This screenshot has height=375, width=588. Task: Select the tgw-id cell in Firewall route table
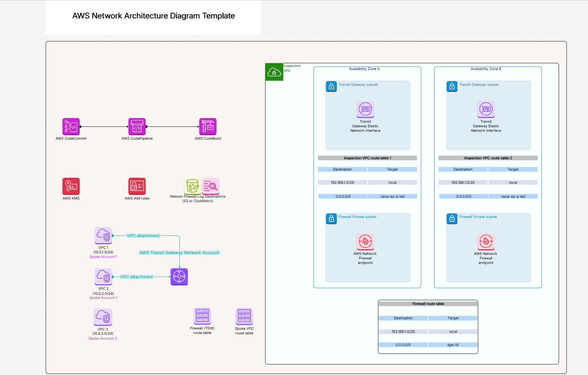point(453,345)
